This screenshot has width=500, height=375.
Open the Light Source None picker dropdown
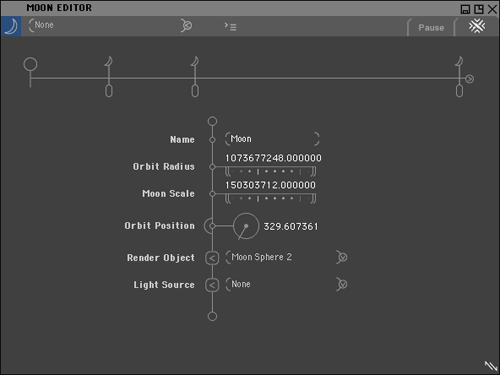[342, 284]
